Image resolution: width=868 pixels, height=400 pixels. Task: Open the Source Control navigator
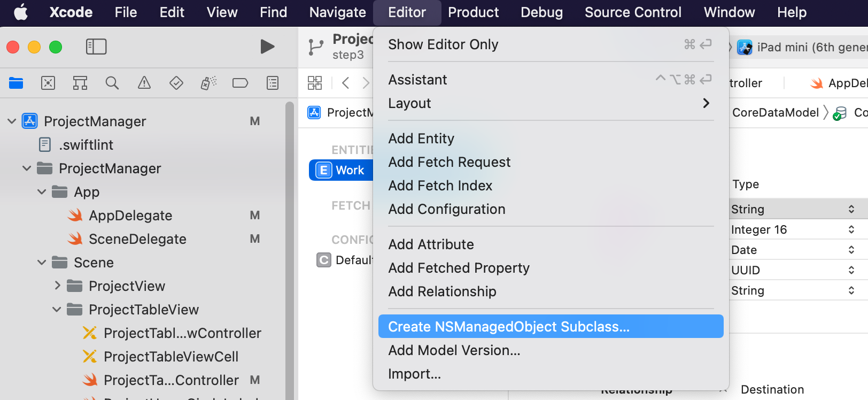(x=48, y=83)
